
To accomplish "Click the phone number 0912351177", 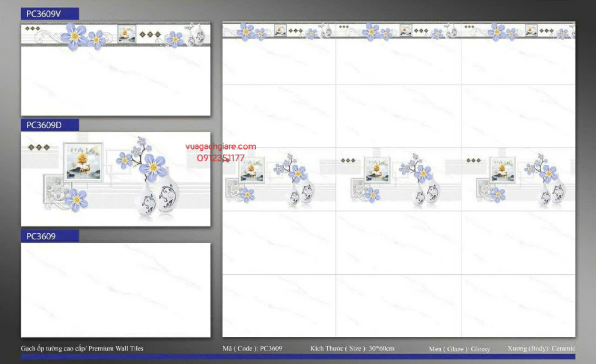I will 221,158.
